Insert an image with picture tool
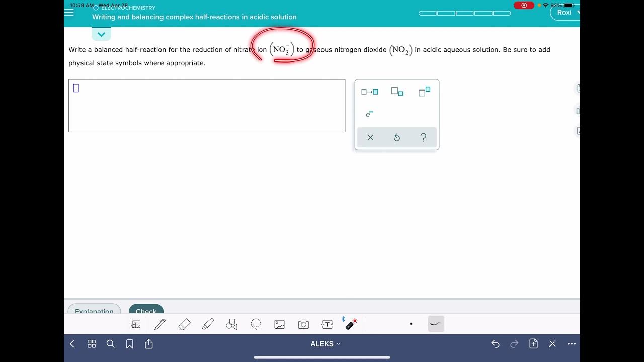Image resolution: width=644 pixels, height=362 pixels. tap(280, 325)
